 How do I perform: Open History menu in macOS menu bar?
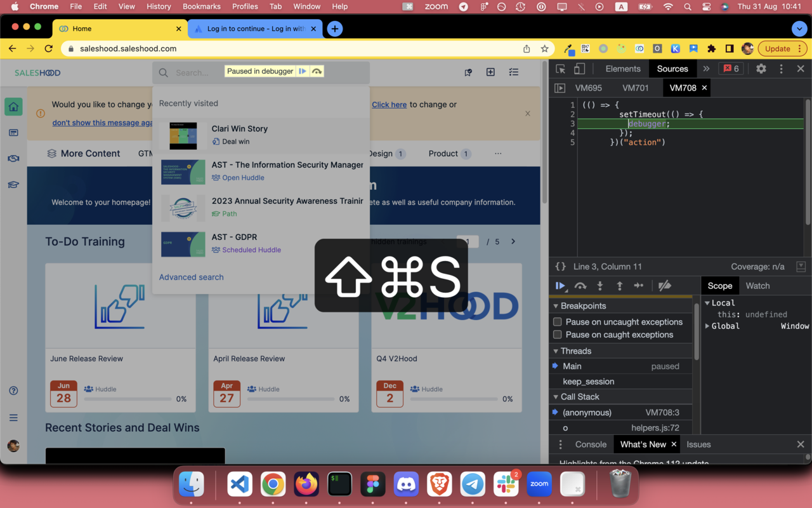(159, 6)
